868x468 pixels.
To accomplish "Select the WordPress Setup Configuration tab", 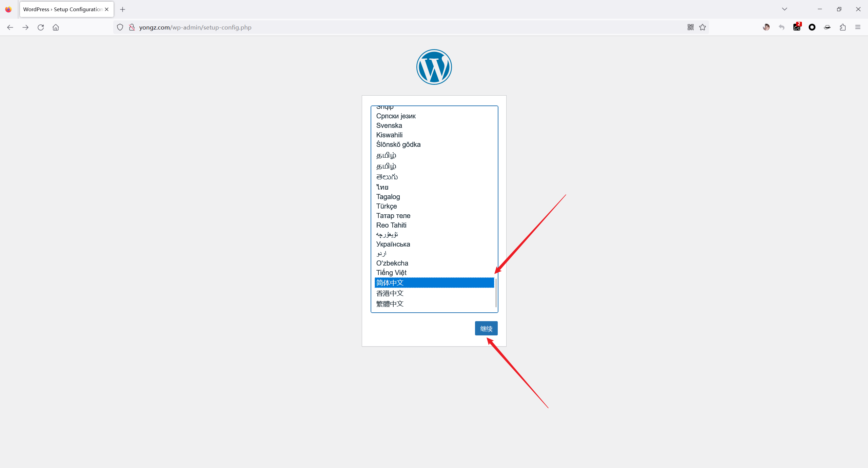I will click(66, 9).
